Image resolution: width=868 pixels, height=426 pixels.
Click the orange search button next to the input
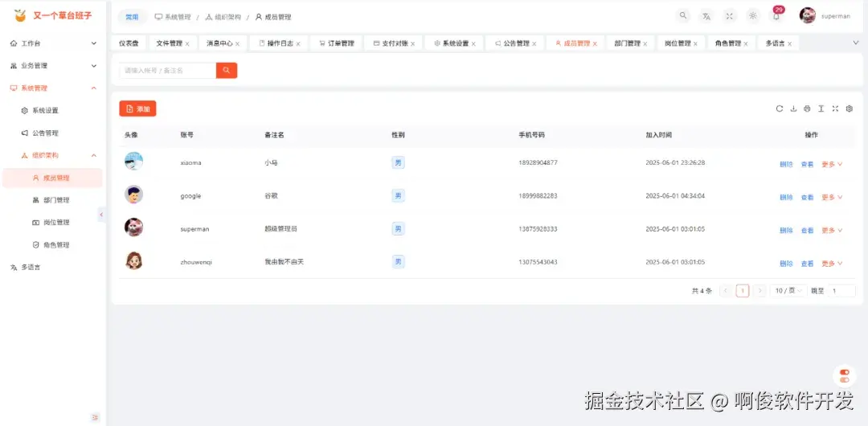click(x=227, y=71)
